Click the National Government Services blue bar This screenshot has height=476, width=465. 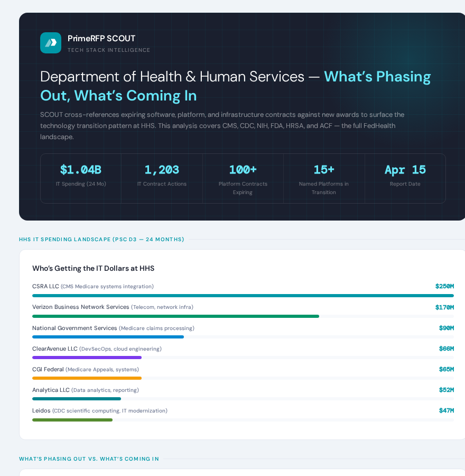point(108,337)
